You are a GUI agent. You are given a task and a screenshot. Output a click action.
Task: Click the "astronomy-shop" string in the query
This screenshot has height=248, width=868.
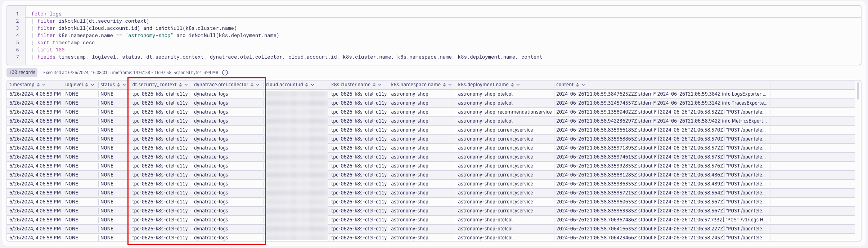tap(149, 35)
